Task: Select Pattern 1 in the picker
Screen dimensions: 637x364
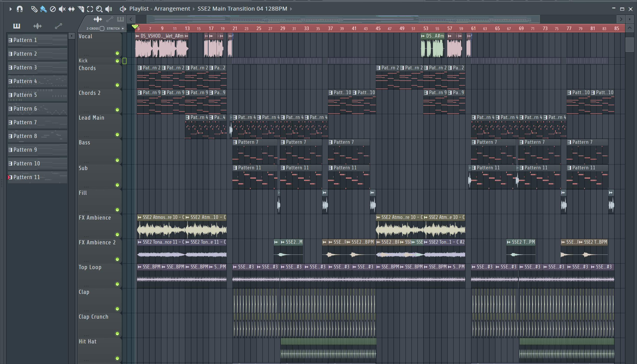Action: 38,40
